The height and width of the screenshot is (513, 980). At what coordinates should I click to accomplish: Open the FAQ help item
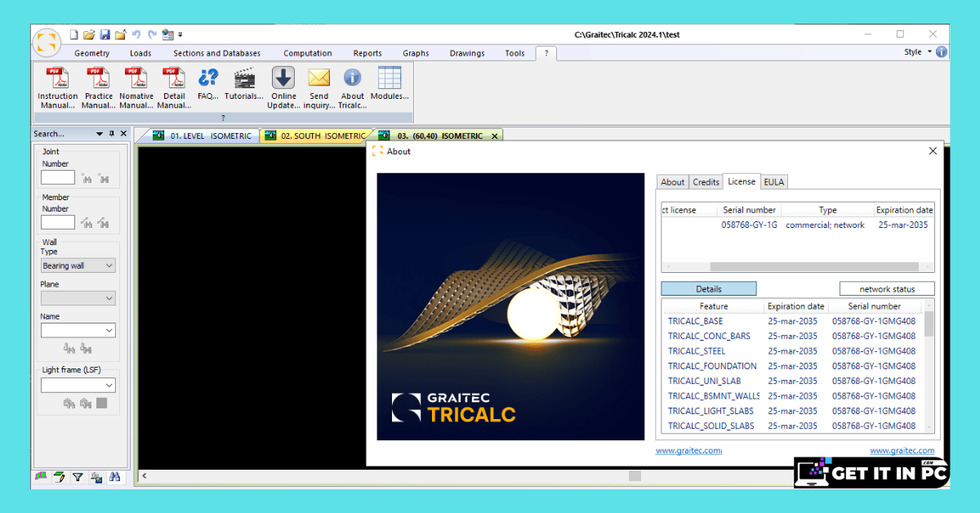click(208, 84)
